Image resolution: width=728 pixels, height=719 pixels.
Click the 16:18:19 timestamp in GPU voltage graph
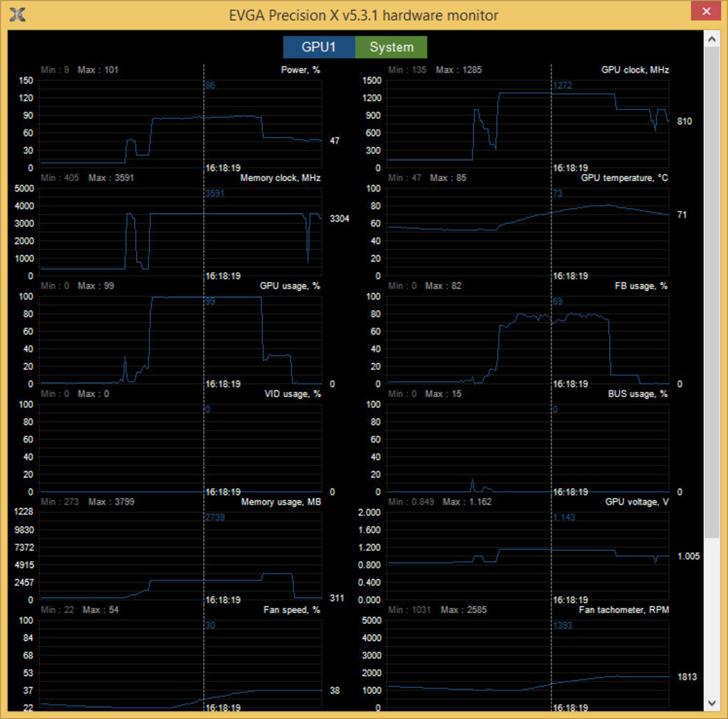570,600
